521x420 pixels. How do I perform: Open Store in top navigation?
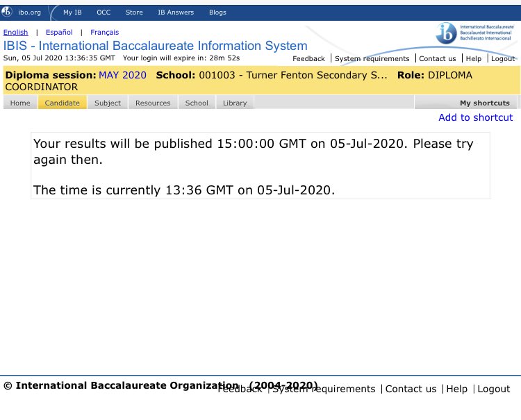coord(134,12)
